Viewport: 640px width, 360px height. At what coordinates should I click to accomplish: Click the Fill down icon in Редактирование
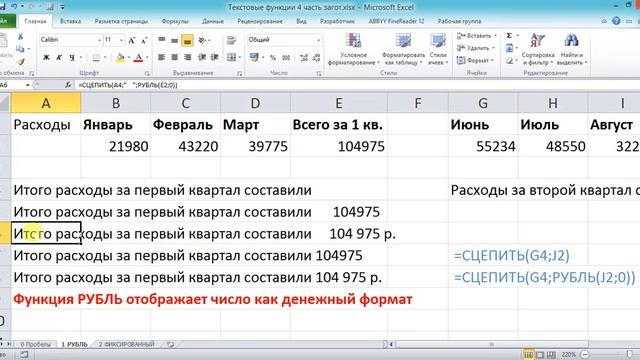point(509,48)
